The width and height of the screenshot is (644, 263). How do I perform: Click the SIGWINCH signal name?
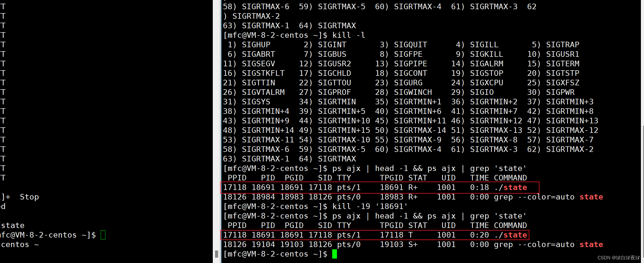point(413,92)
